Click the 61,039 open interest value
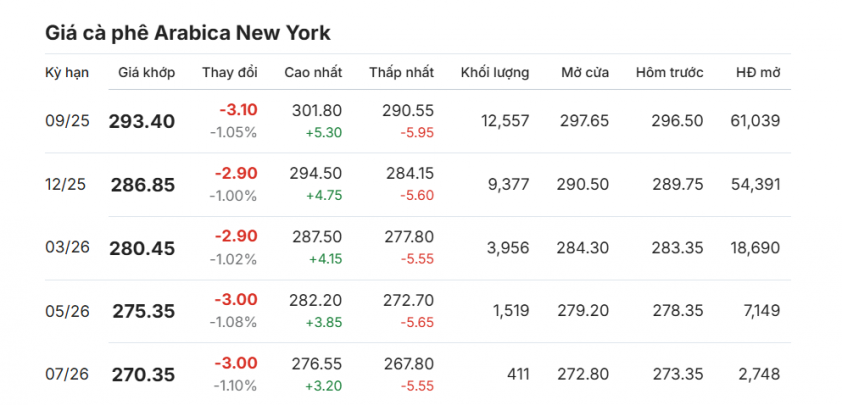The height and width of the screenshot is (405, 842). coord(755,121)
